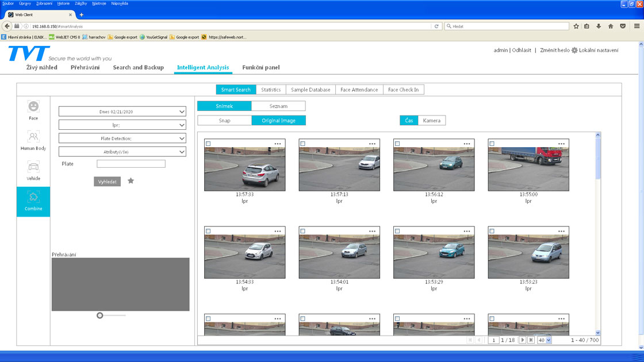Tick the checkbox on the 13:54:01 image

(302, 231)
